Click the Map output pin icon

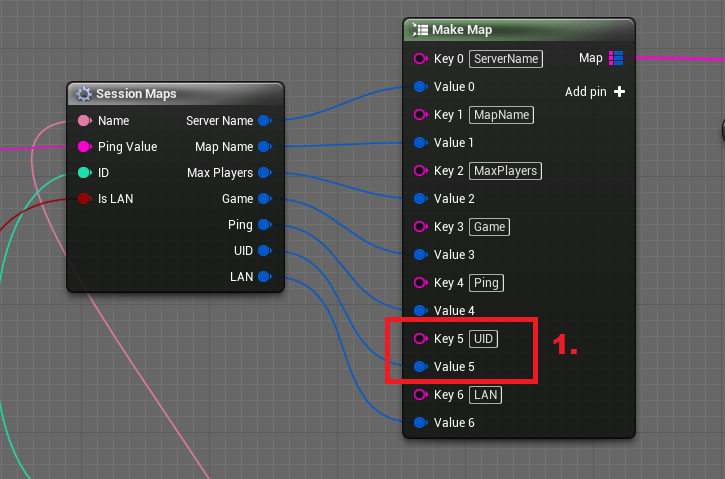(615, 58)
